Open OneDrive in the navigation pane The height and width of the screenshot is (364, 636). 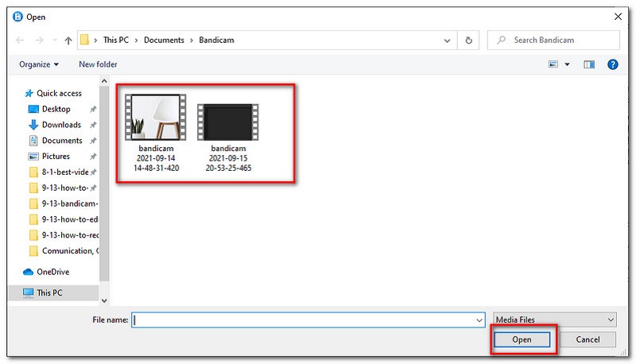[x=52, y=272]
